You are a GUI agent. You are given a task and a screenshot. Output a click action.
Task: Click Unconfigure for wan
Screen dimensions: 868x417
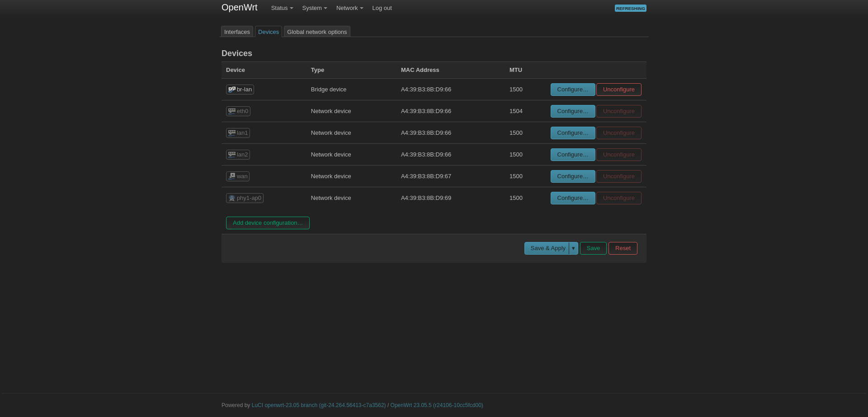[619, 176]
